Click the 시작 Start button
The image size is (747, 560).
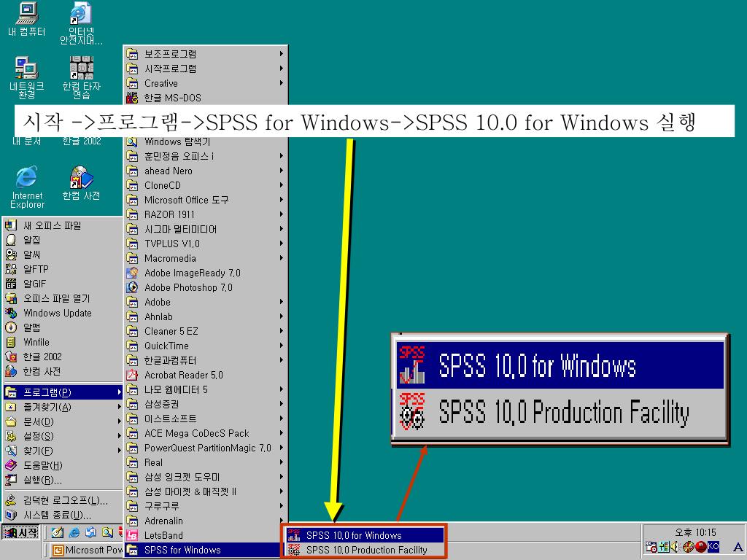pyautogui.click(x=20, y=532)
